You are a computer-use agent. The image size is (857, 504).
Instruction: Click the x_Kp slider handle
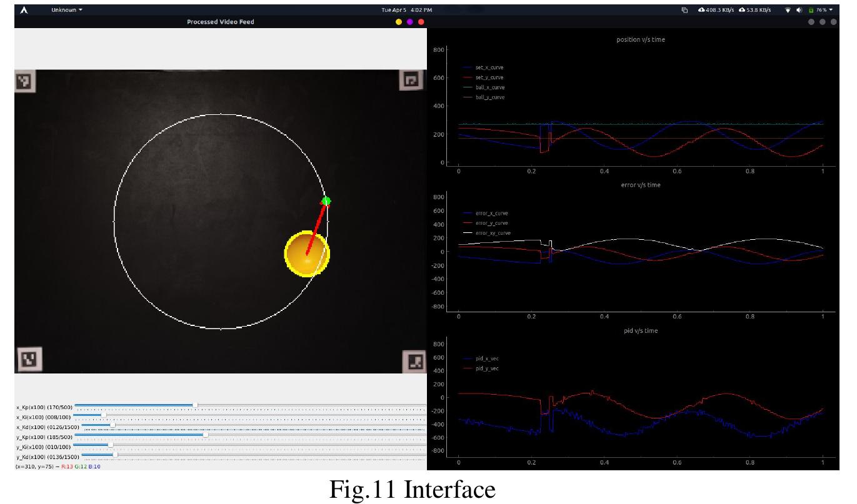(x=196, y=405)
